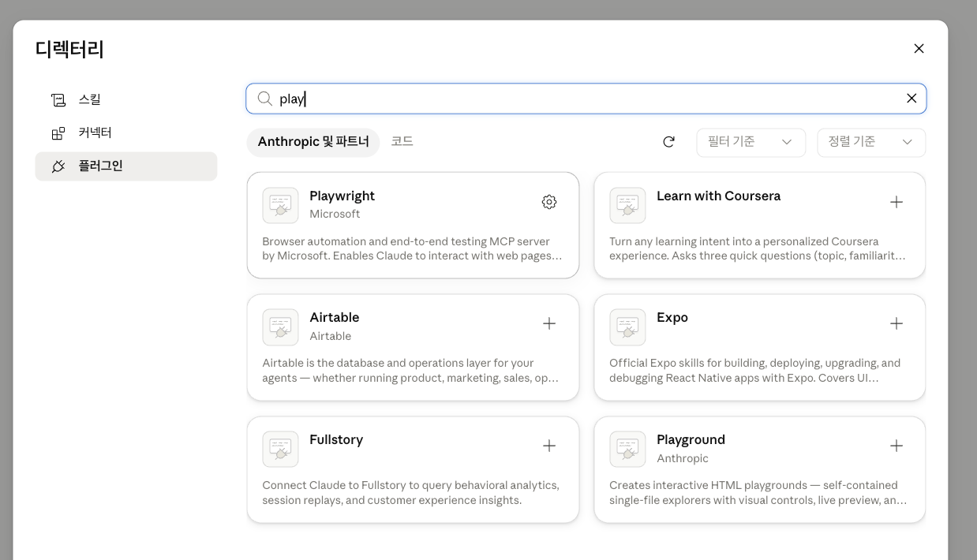The width and height of the screenshot is (977, 560).
Task: Add the Fullstory plugin with plus icon
Action: tap(549, 446)
